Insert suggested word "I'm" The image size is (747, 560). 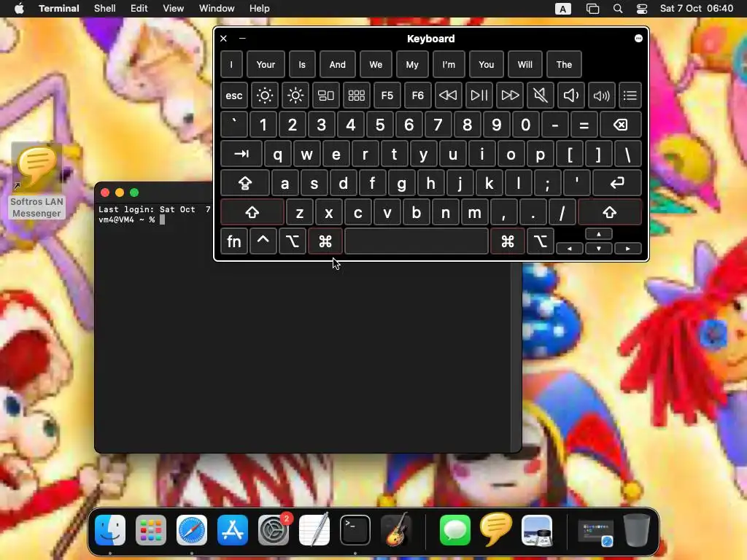click(x=449, y=64)
